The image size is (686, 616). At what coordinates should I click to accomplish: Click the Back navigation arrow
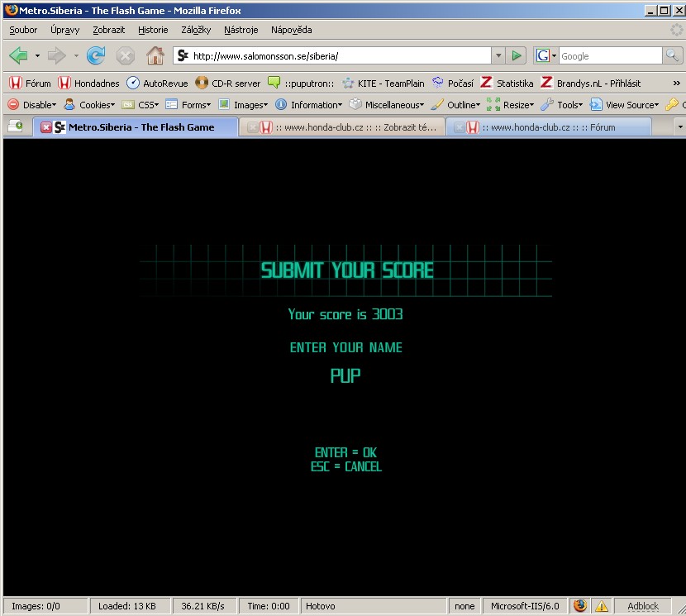tap(18, 56)
